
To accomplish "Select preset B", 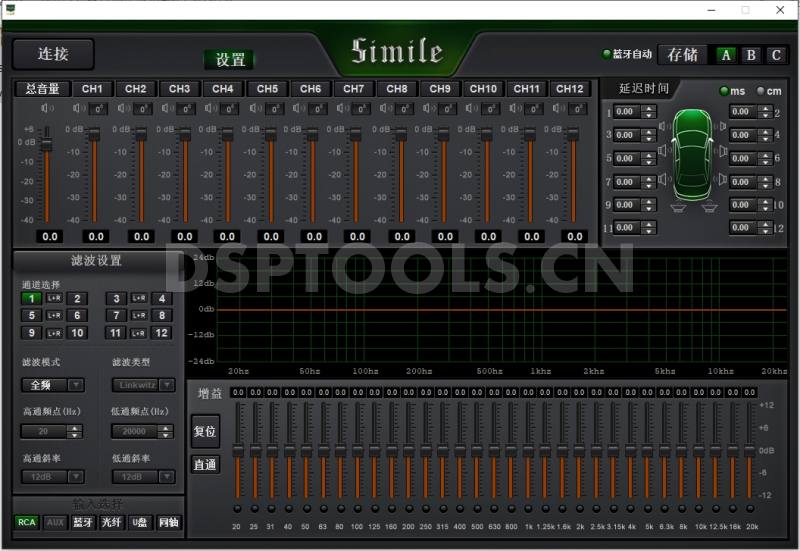I will pyautogui.click(x=751, y=54).
